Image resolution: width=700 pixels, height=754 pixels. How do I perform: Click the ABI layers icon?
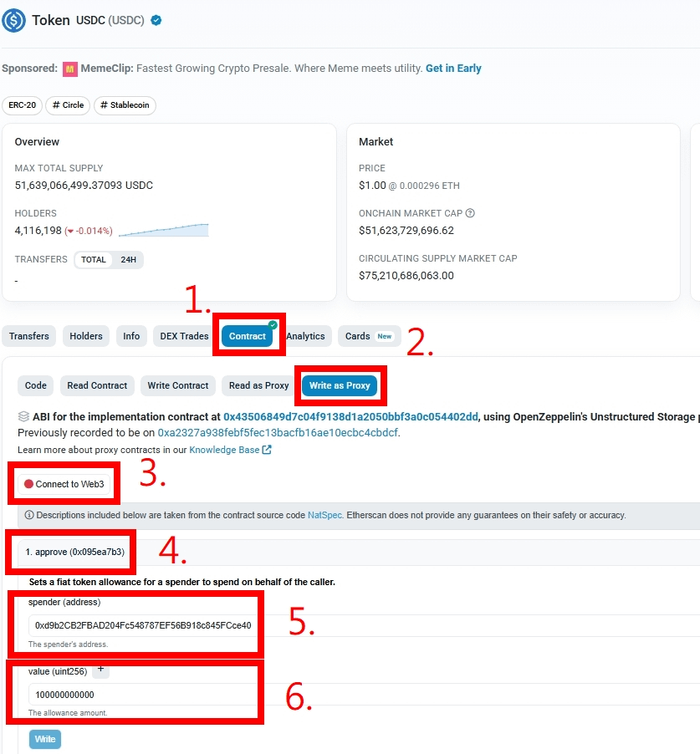tap(23, 416)
